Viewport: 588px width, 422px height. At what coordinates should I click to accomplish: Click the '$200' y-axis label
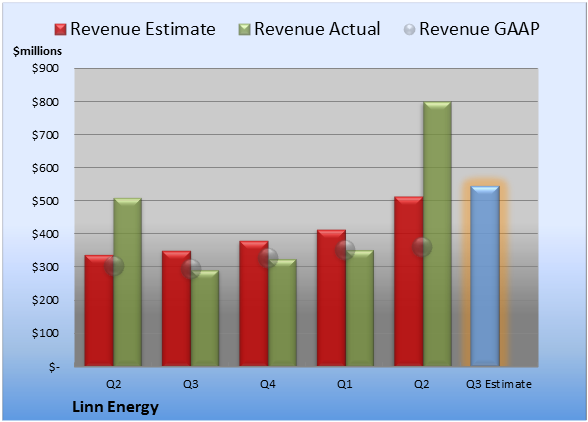pos(45,300)
